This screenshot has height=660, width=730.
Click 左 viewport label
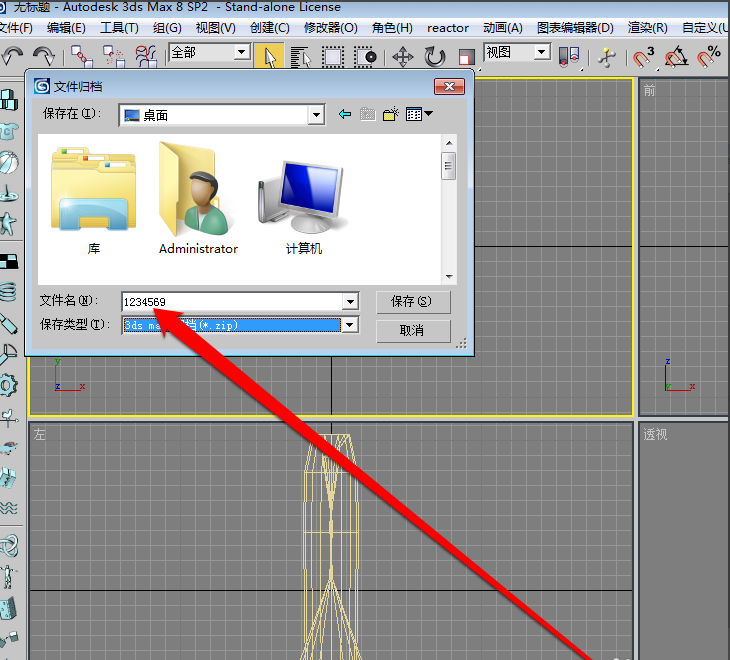click(40, 435)
